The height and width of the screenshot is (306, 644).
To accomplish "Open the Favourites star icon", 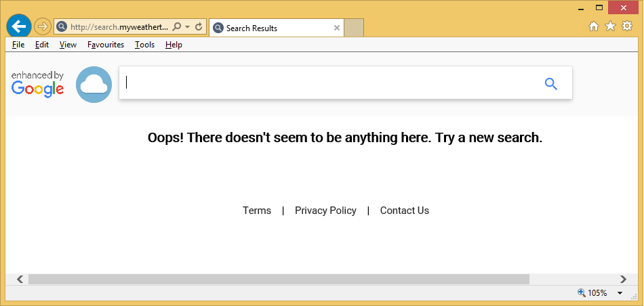I will 610,26.
